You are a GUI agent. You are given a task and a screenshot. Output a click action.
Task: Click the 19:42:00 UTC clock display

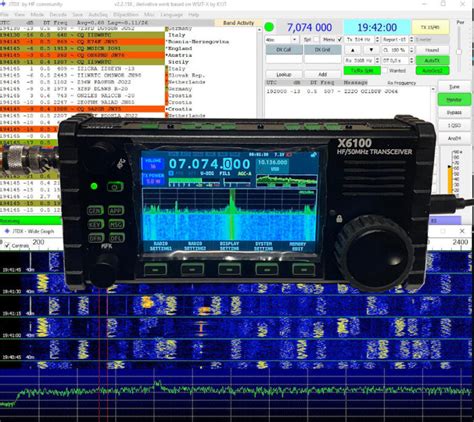(x=377, y=27)
